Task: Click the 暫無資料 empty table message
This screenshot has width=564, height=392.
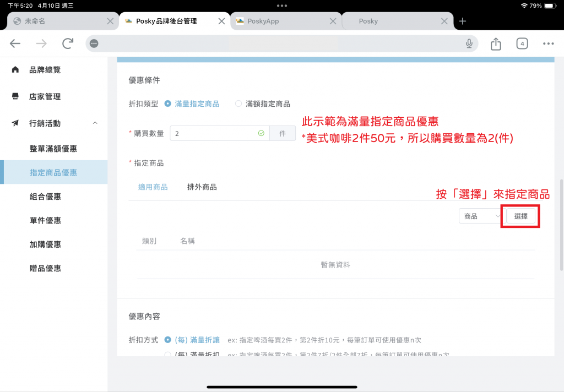Action: (335, 265)
